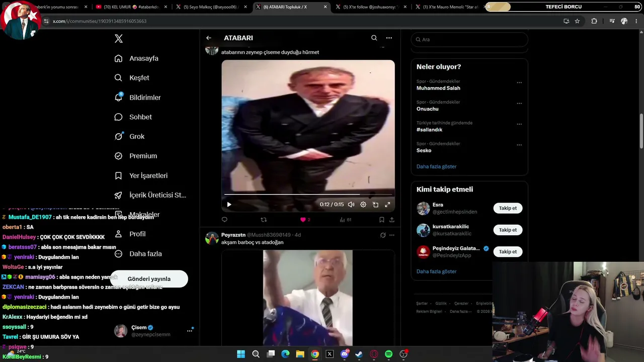Open Discord from the taskbar
Image resolution: width=644 pixels, height=362 pixels.
[345, 354]
